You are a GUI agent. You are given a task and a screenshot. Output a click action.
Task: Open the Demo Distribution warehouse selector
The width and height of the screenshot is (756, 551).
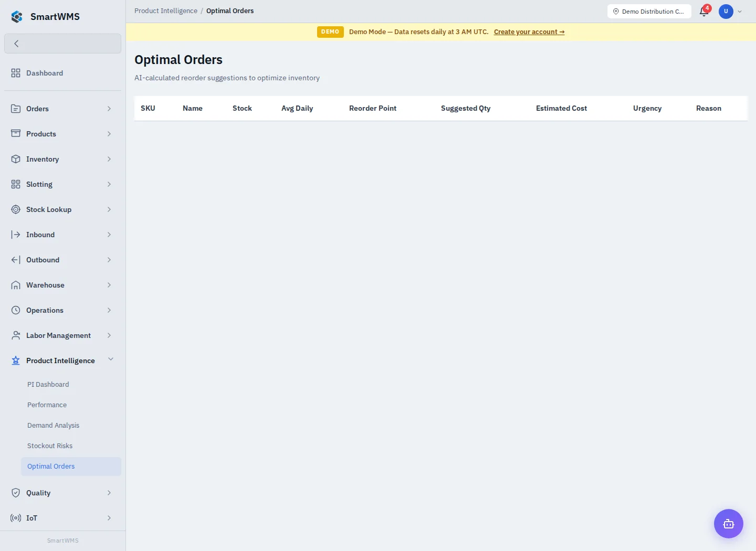click(649, 12)
